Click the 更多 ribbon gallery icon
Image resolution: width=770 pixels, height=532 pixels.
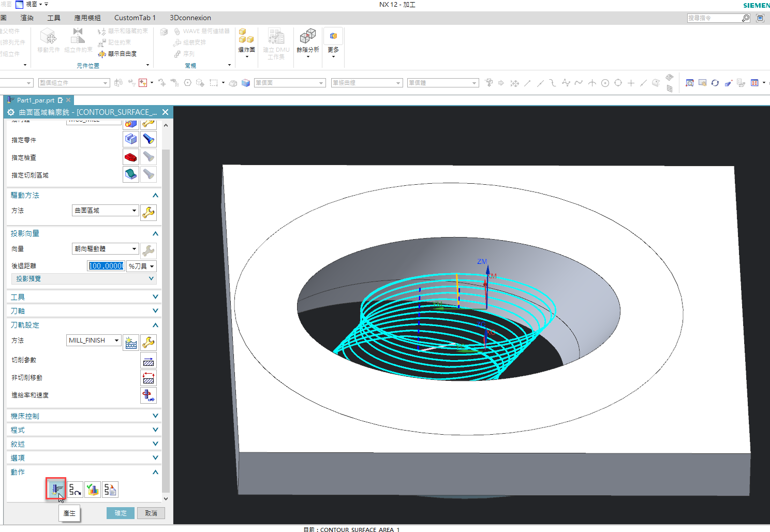point(333,36)
